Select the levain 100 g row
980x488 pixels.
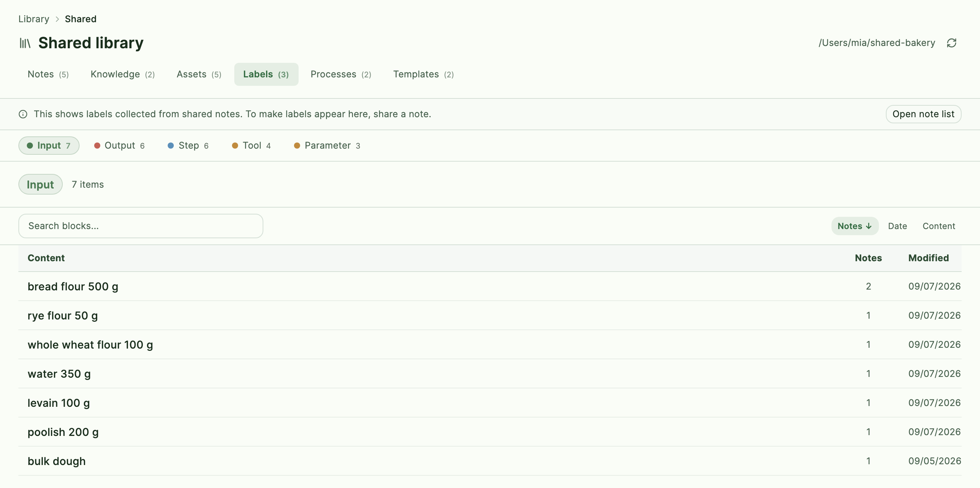[x=490, y=403]
